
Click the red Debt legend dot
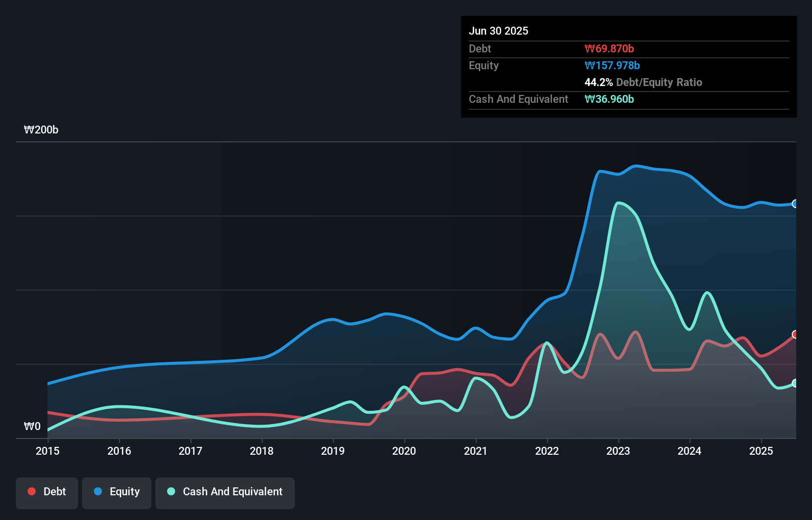[x=31, y=491]
